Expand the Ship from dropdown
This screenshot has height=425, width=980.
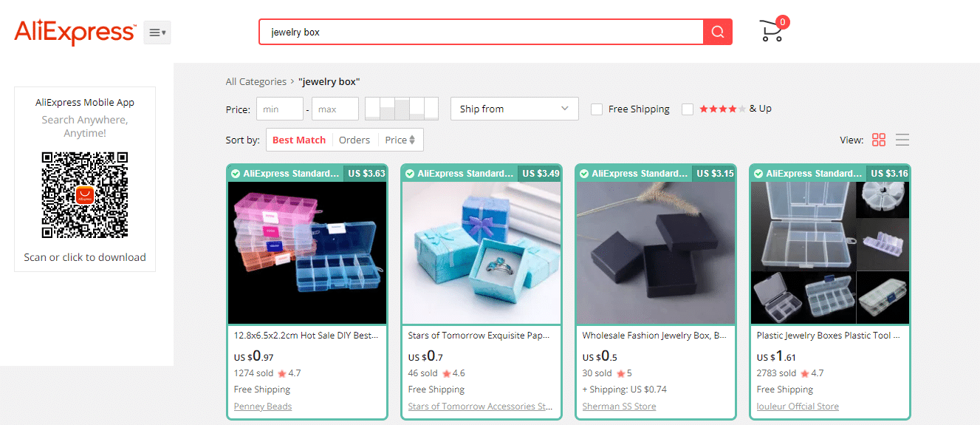514,109
